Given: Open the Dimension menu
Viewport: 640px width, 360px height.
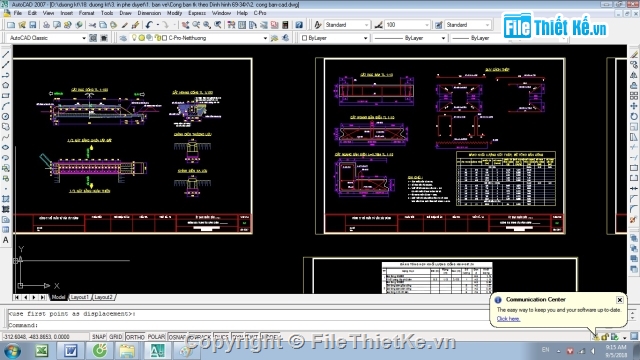Looking at the screenshot, I should tap(149, 13).
